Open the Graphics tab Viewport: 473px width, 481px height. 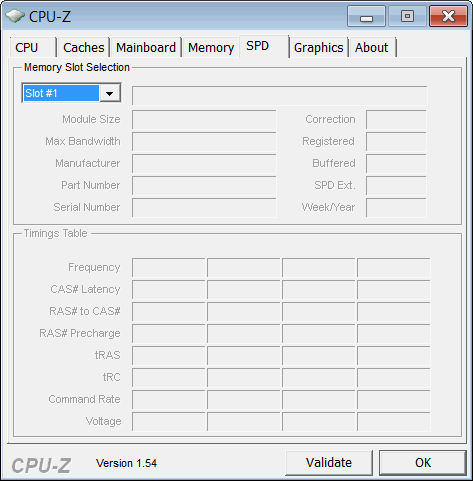click(319, 47)
